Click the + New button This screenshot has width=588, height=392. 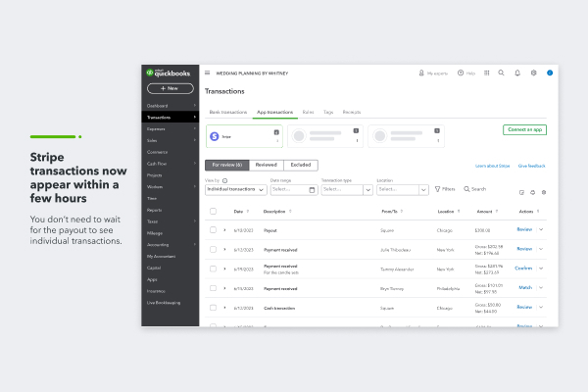[x=171, y=88]
